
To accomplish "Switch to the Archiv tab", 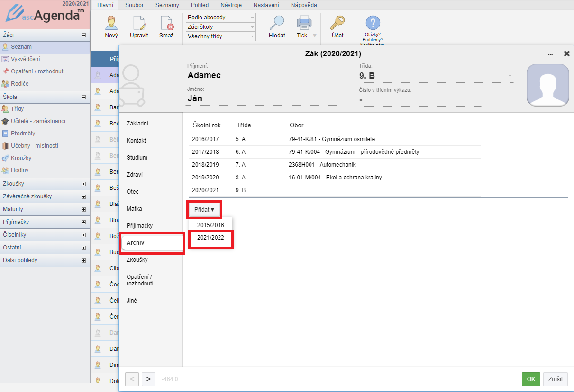I will click(151, 242).
